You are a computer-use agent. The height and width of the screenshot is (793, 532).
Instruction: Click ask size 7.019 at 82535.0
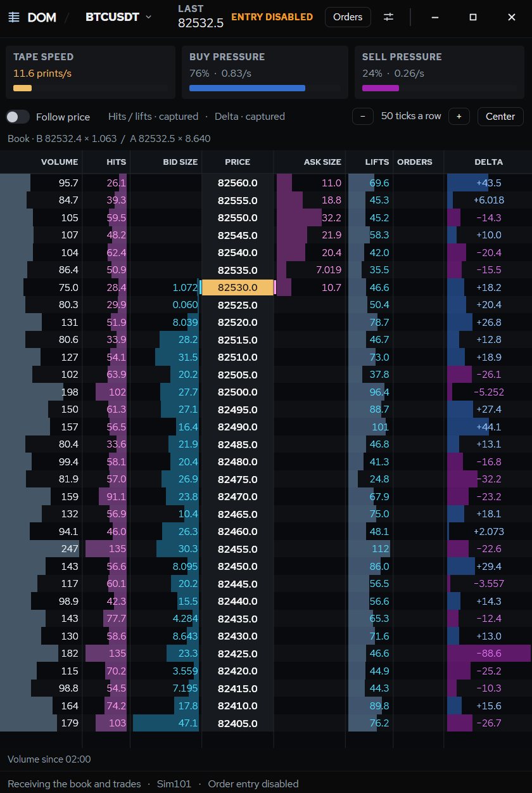(x=328, y=270)
